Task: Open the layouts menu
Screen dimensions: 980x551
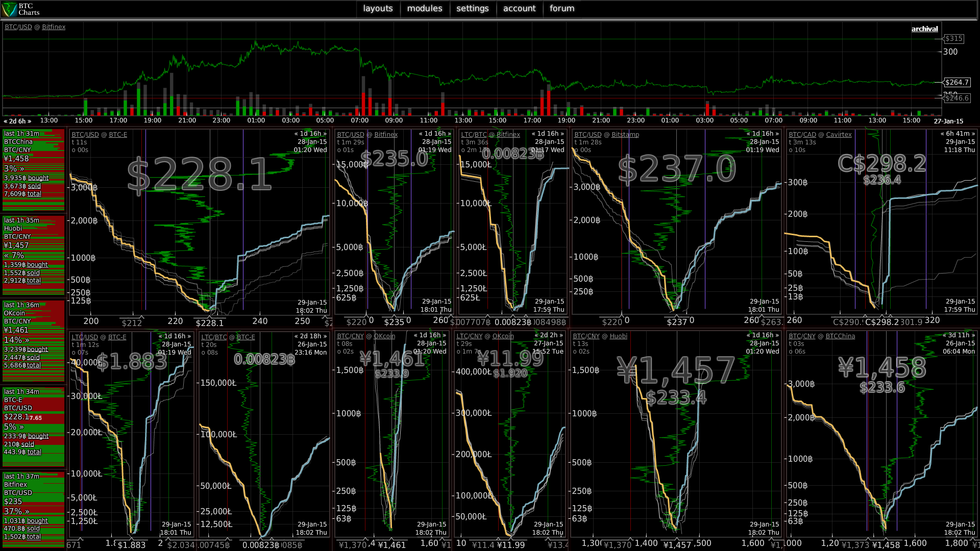Action: [x=378, y=9]
